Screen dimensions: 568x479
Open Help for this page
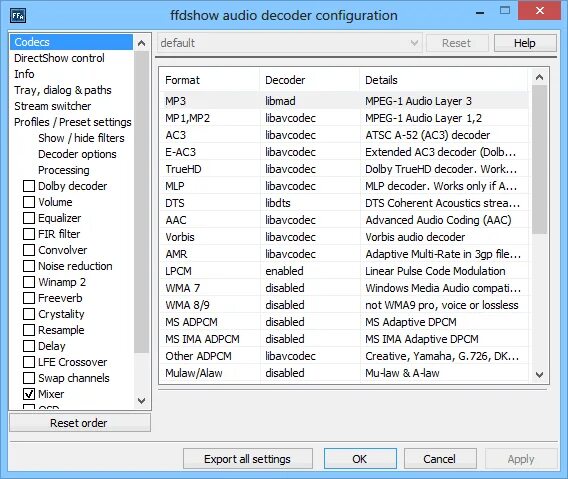pyautogui.click(x=525, y=43)
